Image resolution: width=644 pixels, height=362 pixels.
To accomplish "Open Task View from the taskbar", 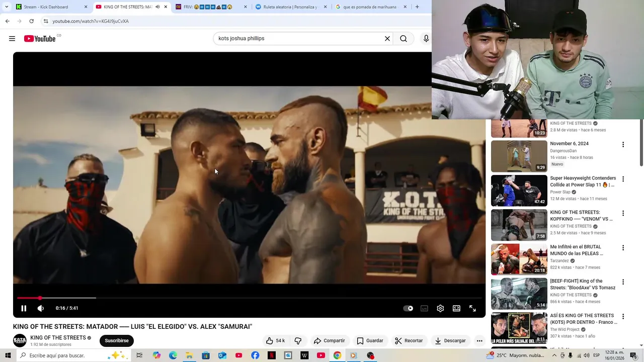I will [x=139, y=355].
